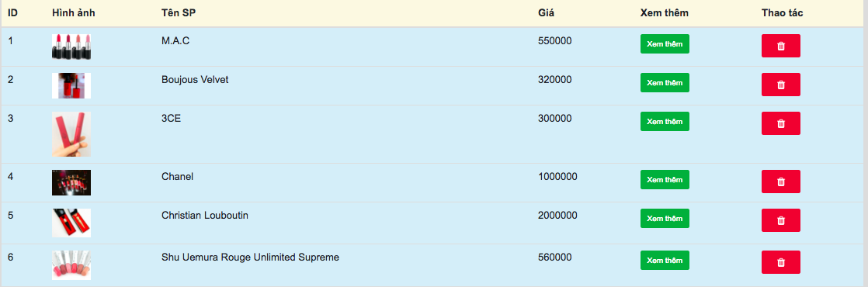Viewport: 868px width, 287px height.
Task: Remove Boujous Velvet using its trash button
Action: pyautogui.click(x=780, y=85)
